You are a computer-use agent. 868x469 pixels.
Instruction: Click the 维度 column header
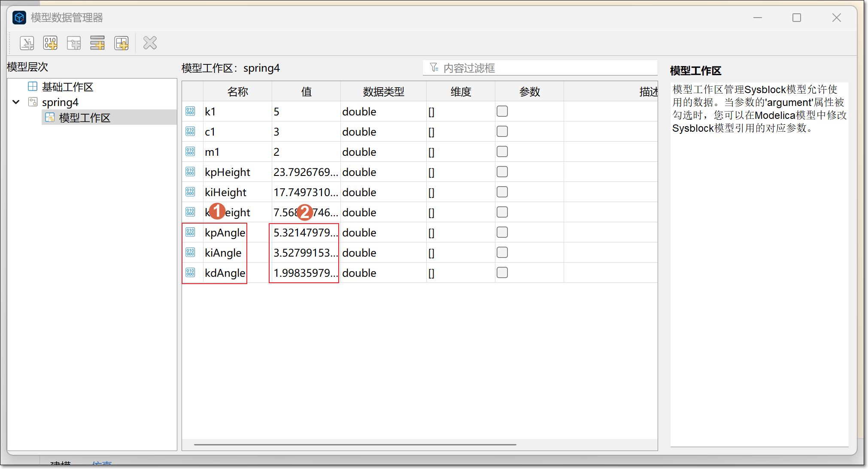click(461, 91)
